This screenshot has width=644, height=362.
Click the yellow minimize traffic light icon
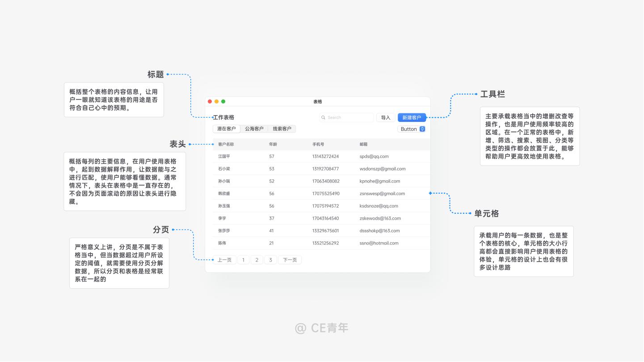click(216, 101)
